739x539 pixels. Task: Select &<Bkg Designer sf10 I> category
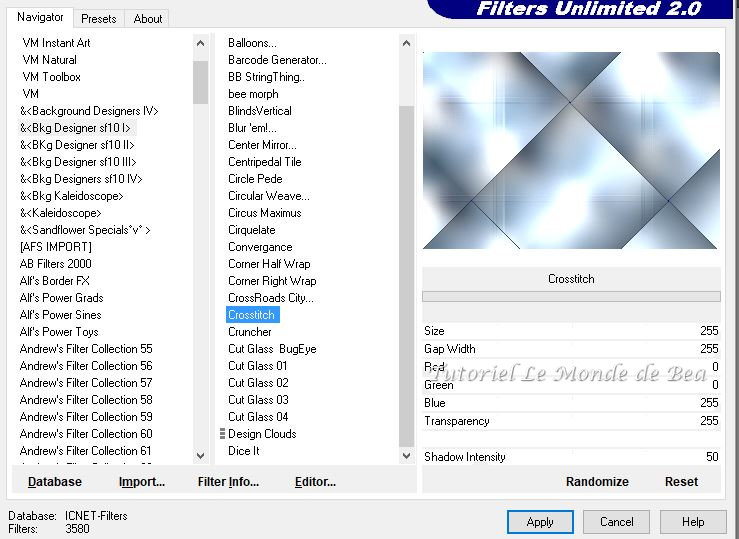point(75,128)
